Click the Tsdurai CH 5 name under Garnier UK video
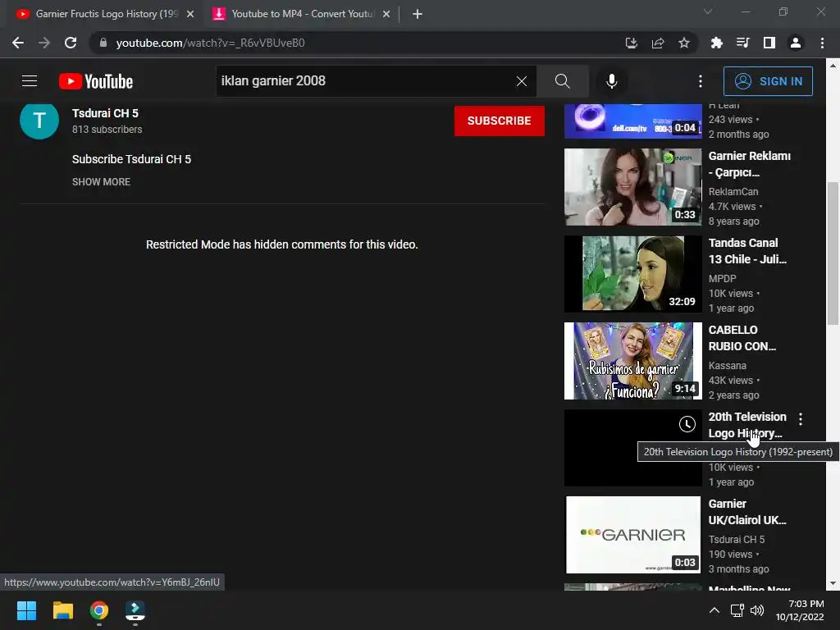 [736, 540]
